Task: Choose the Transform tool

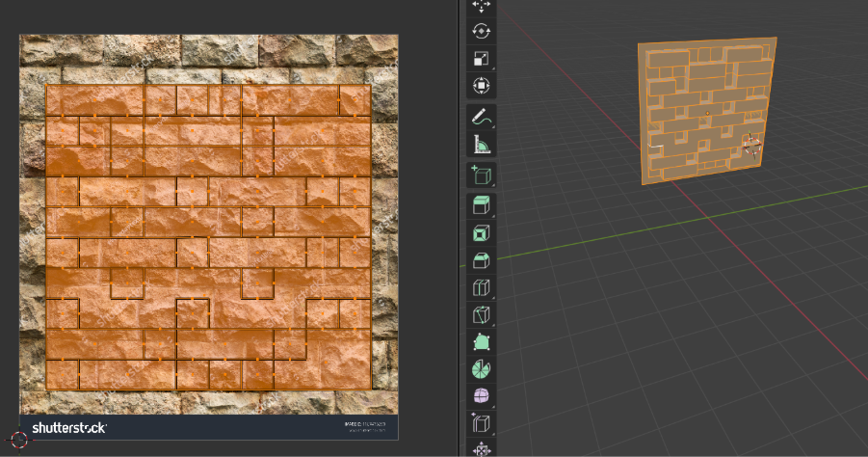Action: tap(480, 86)
